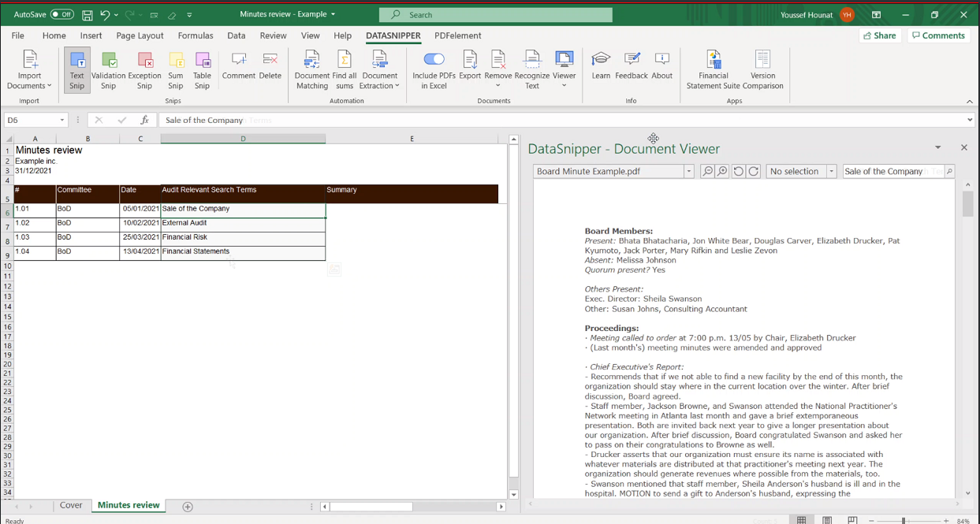Click the Document Viewer search field
Screen dimensions: 980x524
(x=893, y=171)
